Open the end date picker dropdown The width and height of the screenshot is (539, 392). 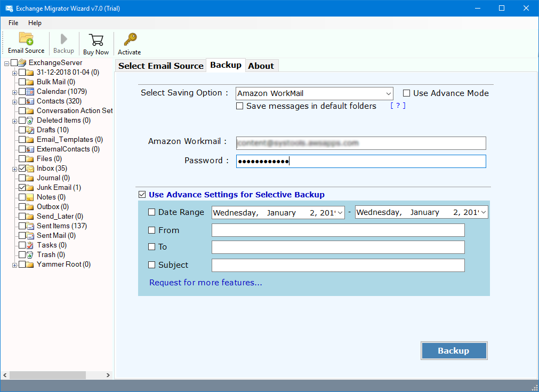coord(484,212)
